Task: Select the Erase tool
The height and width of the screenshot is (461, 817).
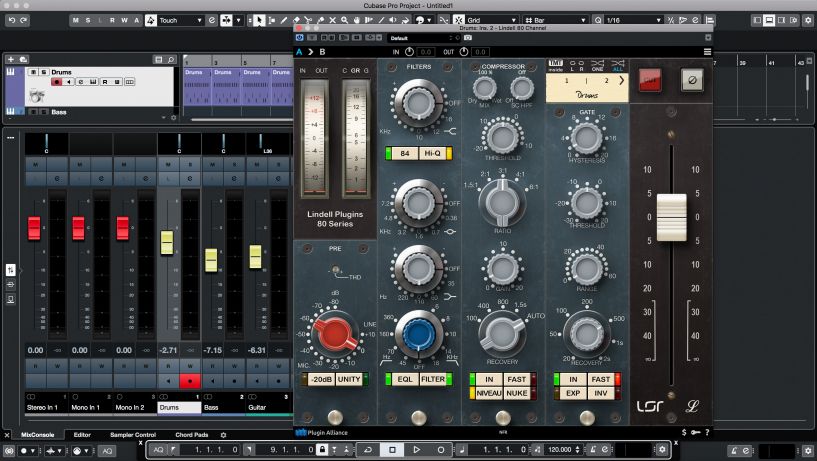Action: 296,20
